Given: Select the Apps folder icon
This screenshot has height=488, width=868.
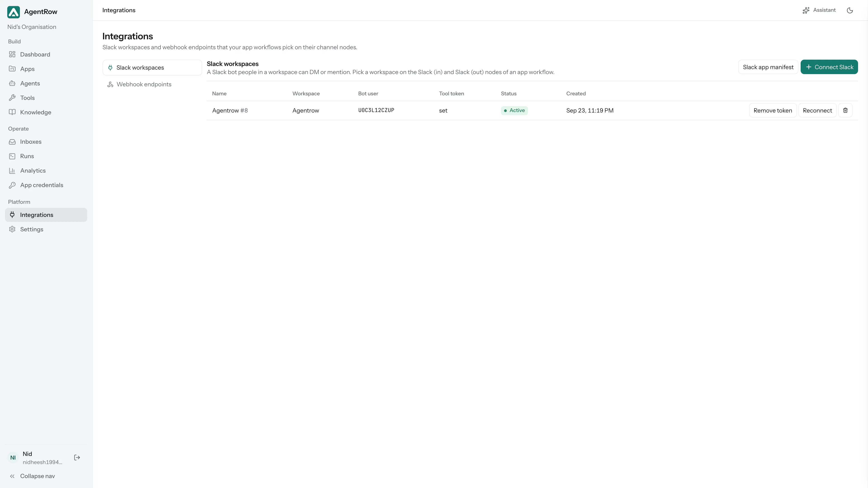Looking at the screenshot, I should (12, 69).
